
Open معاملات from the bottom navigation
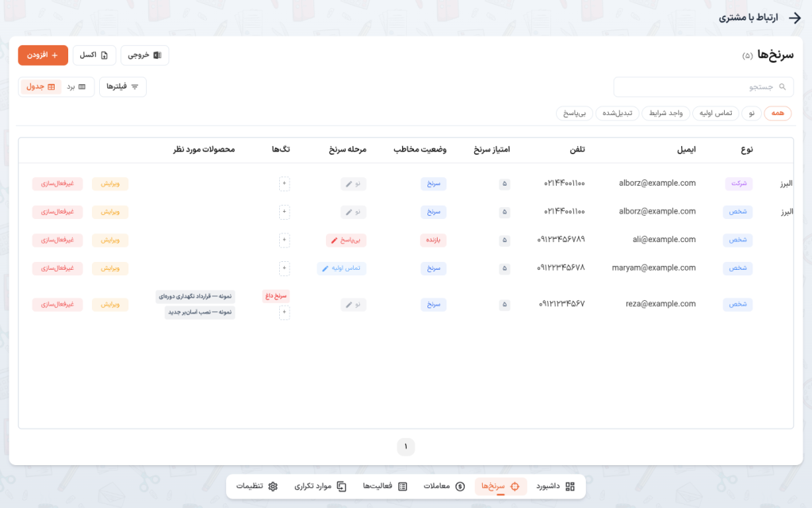(x=444, y=487)
